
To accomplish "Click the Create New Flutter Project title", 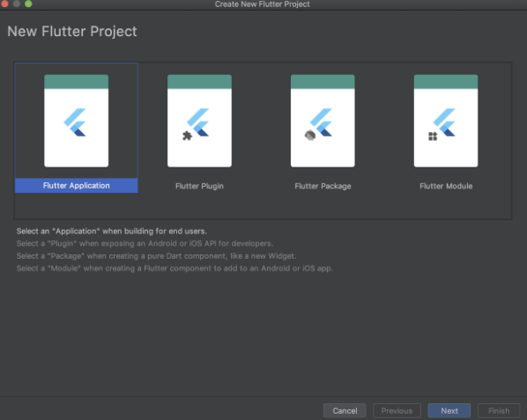I will (x=262, y=4).
